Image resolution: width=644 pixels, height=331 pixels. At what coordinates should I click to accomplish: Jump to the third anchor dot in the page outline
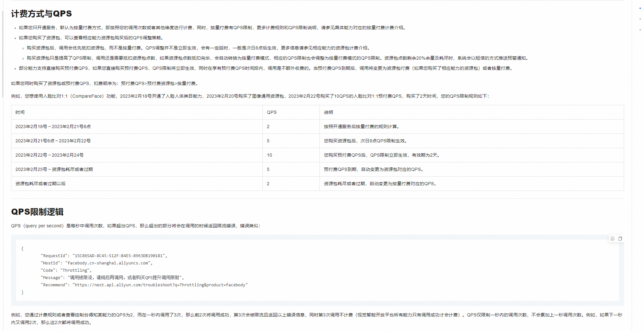click(x=640, y=30)
